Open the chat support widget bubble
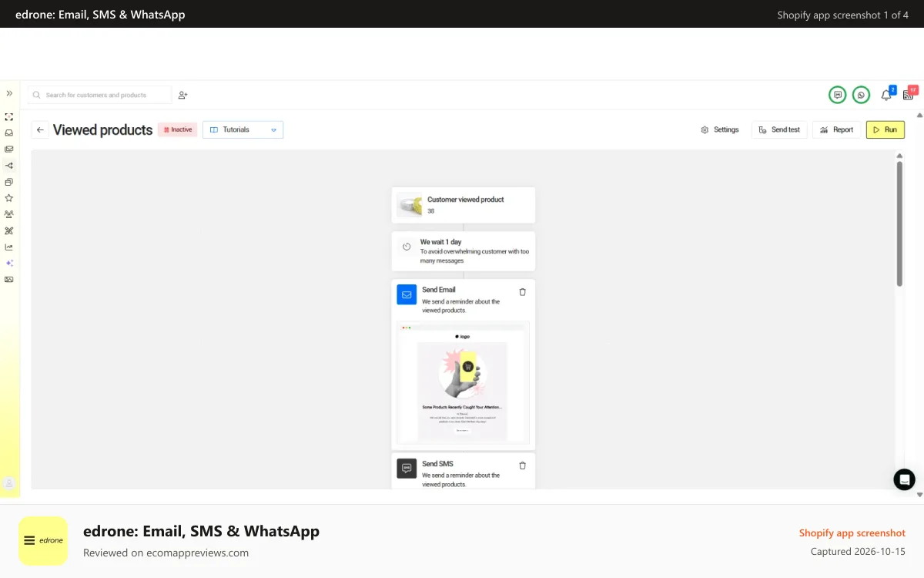Viewport: 924px width, 578px height. 904,479
